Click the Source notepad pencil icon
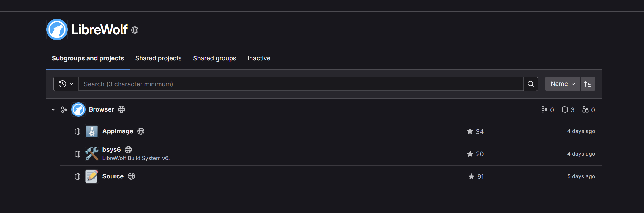The image size is (644, 213). coord(92,176)
